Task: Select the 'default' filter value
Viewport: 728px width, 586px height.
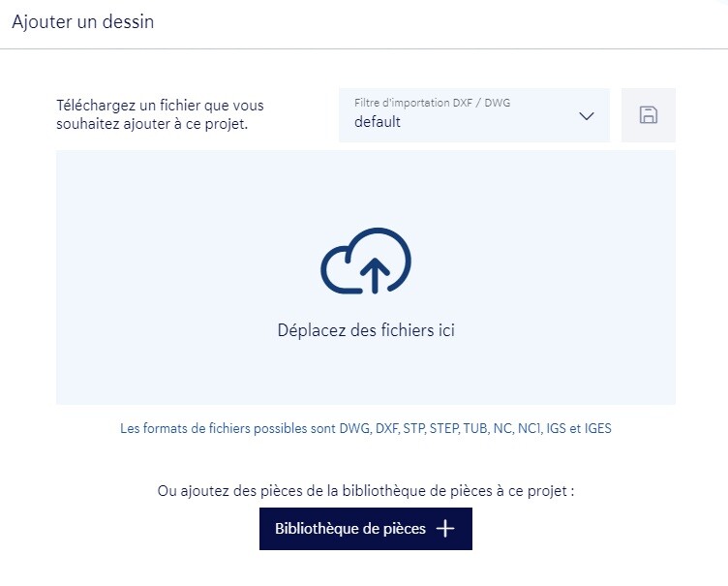Action: [x=378, y=122]
